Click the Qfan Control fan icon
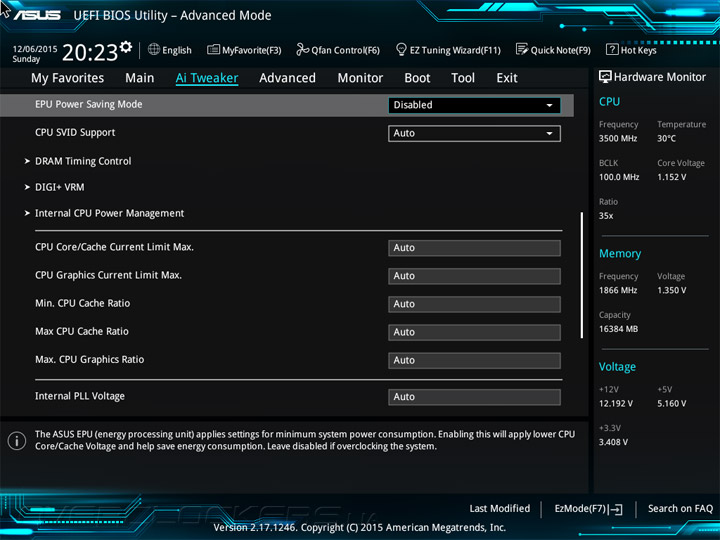 tap(302, 49)
